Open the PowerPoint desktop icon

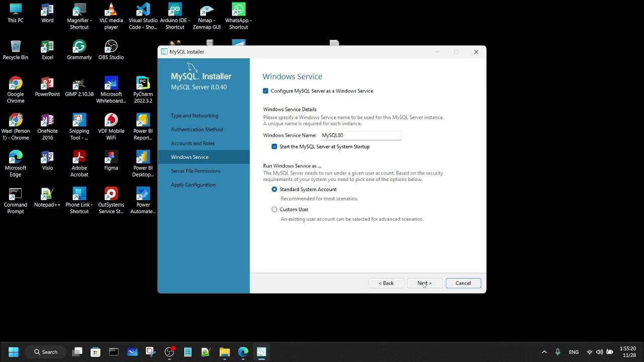47,87
